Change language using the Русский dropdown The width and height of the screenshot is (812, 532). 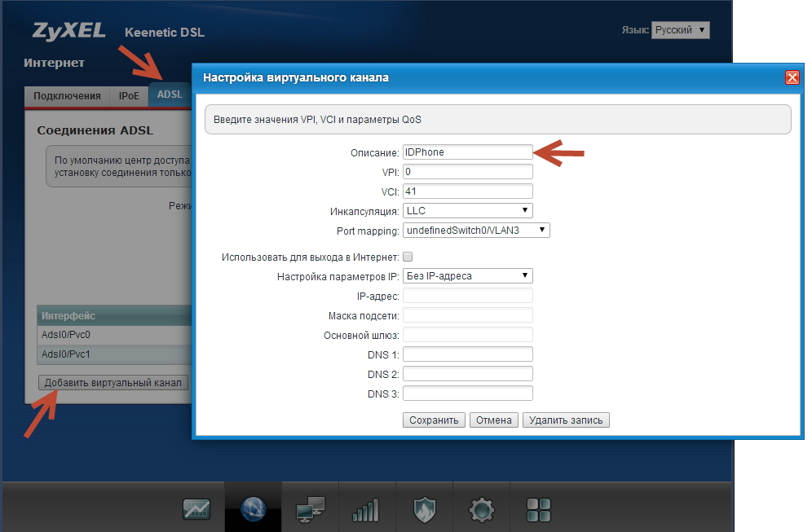680,30
